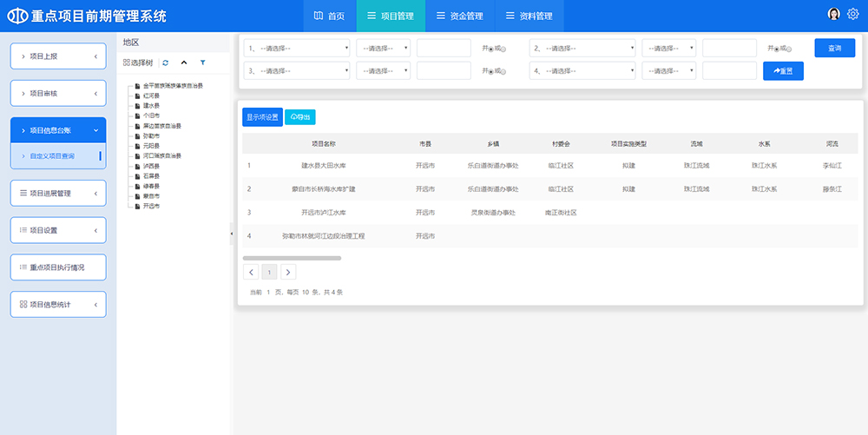Click the user avatar in header
Viewport: 868px width, 435px height.
coord(834,14)
